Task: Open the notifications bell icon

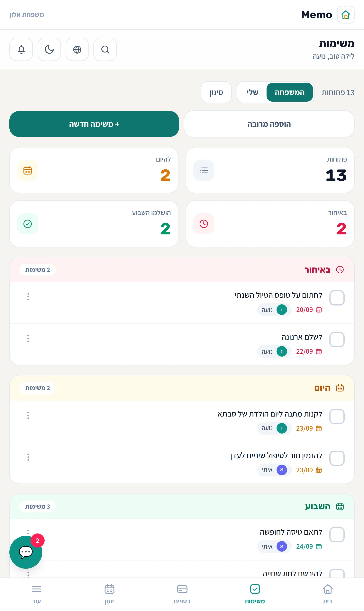Action: point(21,49)
